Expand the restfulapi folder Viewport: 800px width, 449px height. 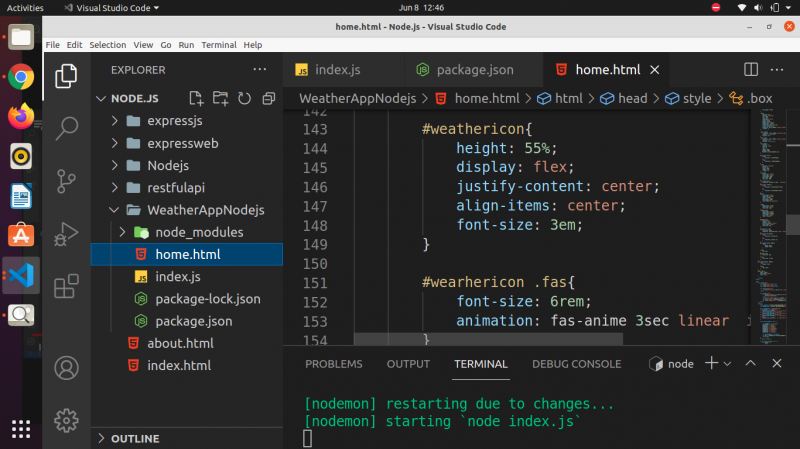(115, 188)
